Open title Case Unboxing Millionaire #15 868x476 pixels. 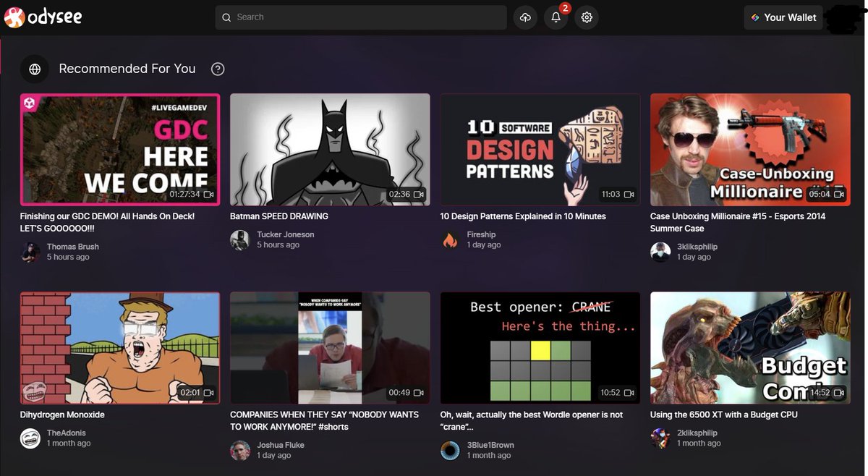pos(738,222)
